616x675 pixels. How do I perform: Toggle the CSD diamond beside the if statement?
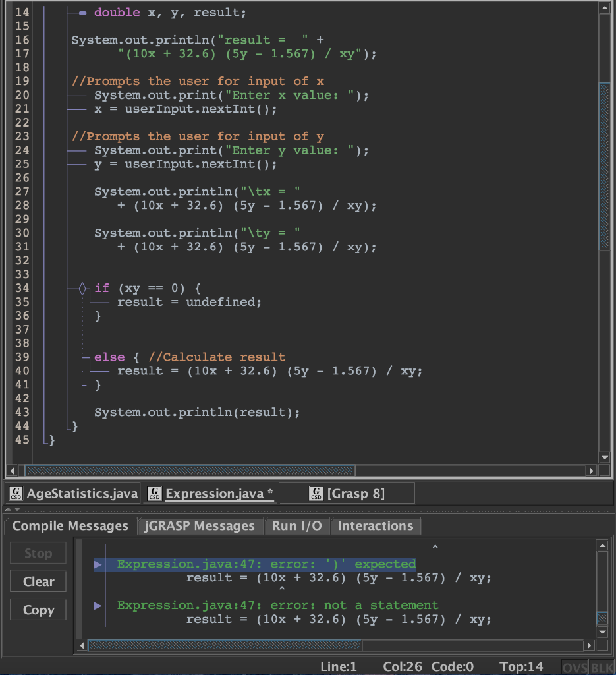[x=82, y=287]
